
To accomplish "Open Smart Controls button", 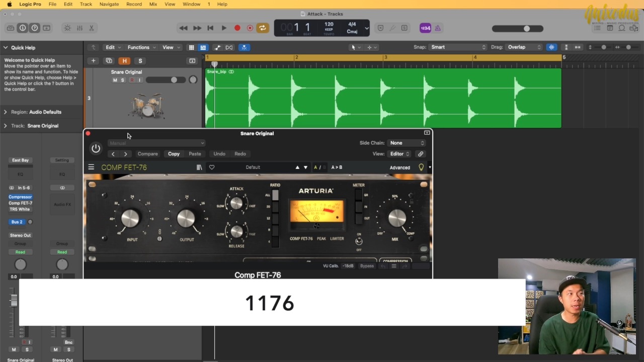I will [x=67, y=28].
